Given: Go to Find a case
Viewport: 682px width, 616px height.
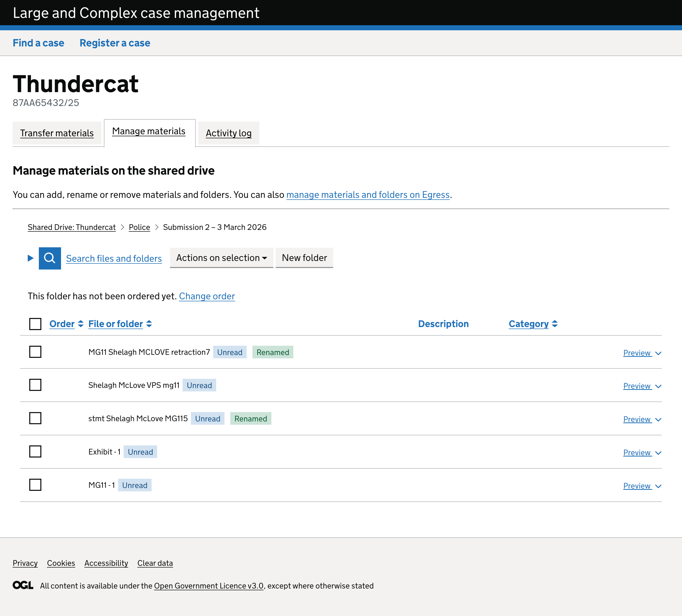Looking at the screenshot, I should click(x=39, y=43).
